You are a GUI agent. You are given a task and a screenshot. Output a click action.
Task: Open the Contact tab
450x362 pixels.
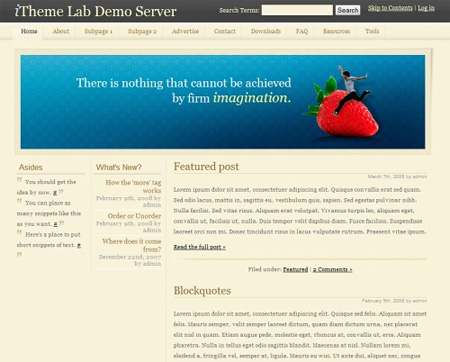click(x=225, y=31)
